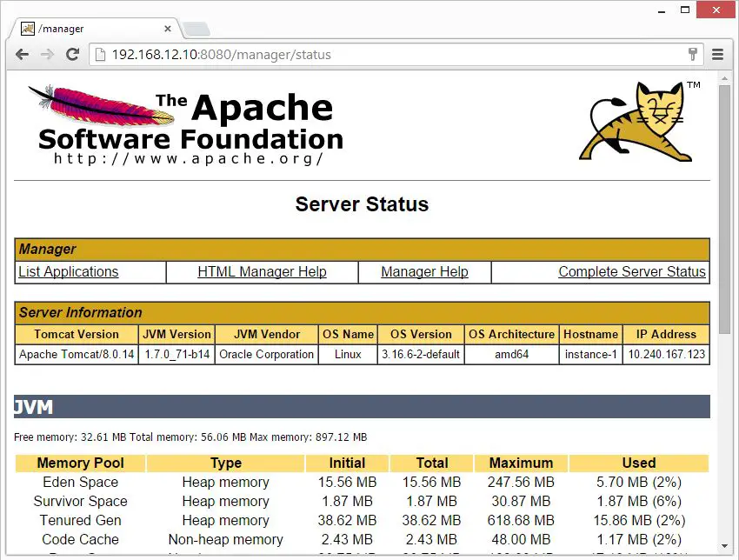Click the http://www.apache.org/ text
The height and width of the screenshot is (560, 739).
tap(189, 158)
